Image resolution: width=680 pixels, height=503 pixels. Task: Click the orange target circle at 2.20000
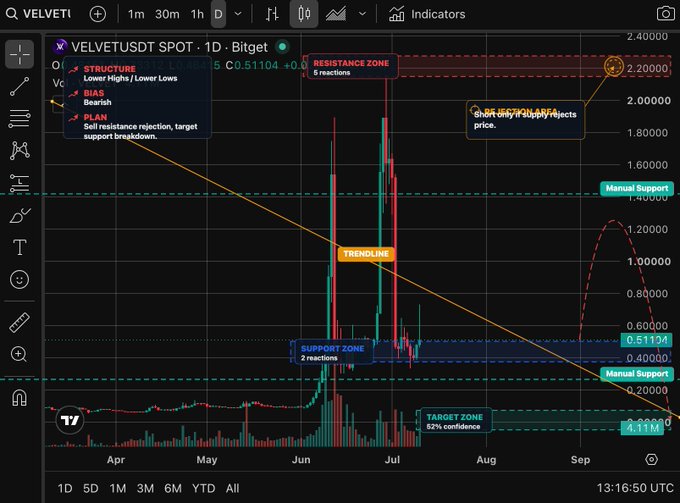click(x=613, y=66)
